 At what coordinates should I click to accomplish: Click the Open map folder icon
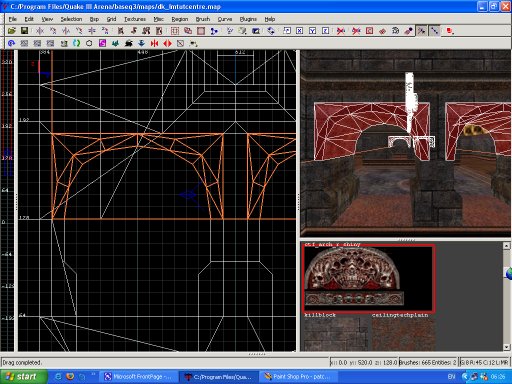(x=12, y=31)
